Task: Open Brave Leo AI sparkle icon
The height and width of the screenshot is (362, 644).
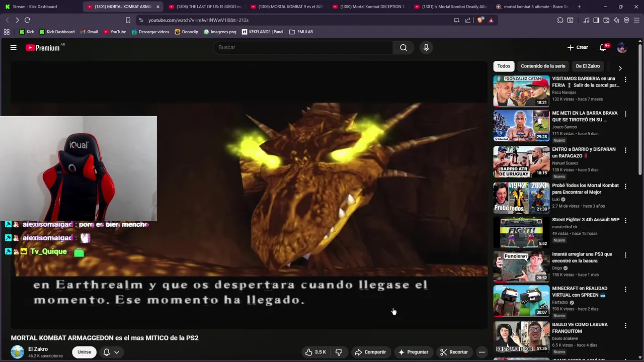Action: pyautogui.click(x=616, y=20)
